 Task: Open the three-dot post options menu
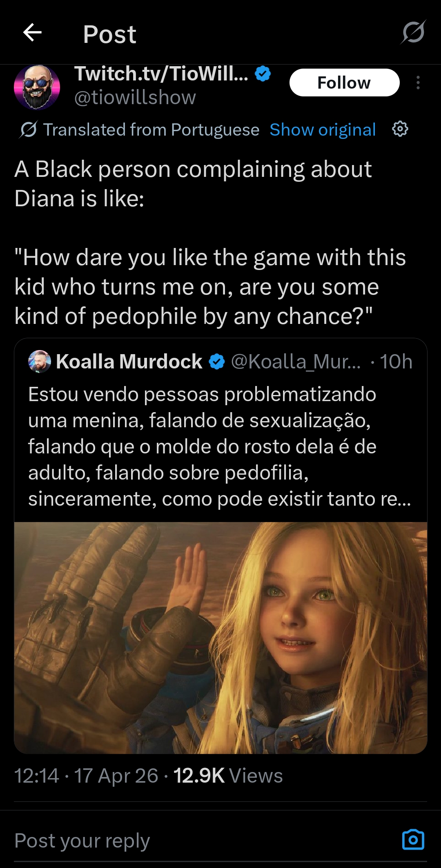point(418,83)
